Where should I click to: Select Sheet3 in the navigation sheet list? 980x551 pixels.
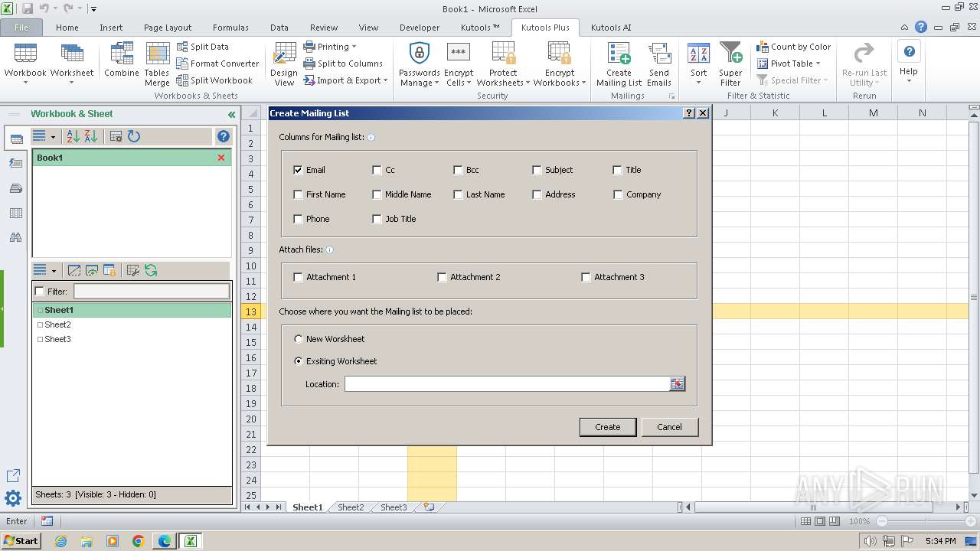point(57,339)
